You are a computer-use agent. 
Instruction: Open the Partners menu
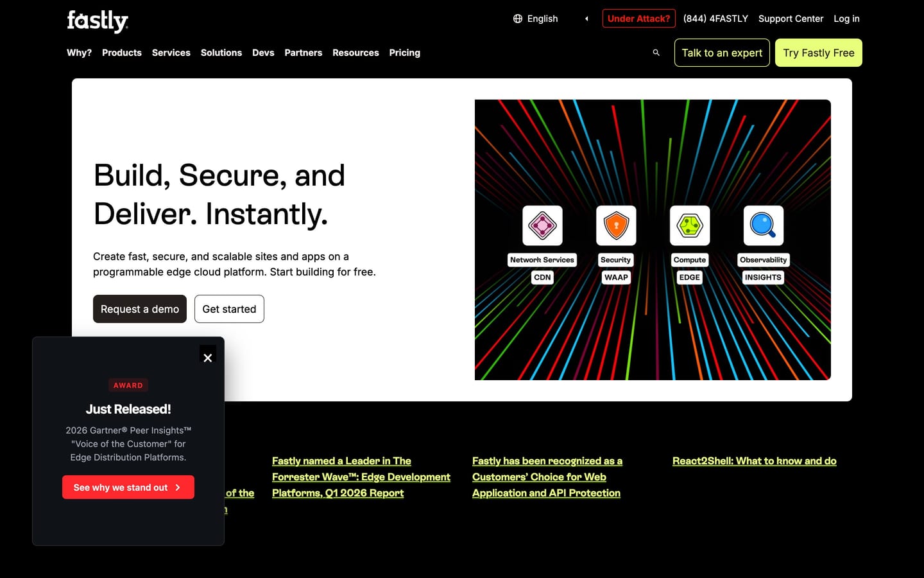pos(304,53)
